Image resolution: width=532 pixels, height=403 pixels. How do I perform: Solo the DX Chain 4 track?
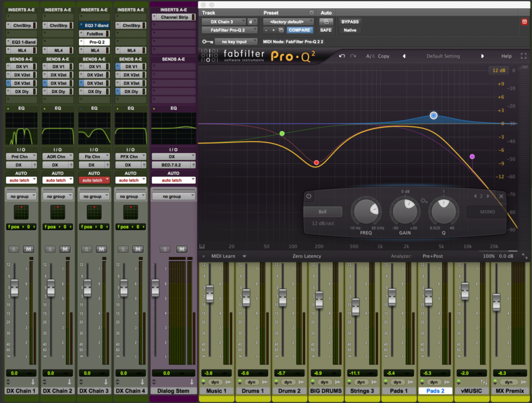coord(123,249)
